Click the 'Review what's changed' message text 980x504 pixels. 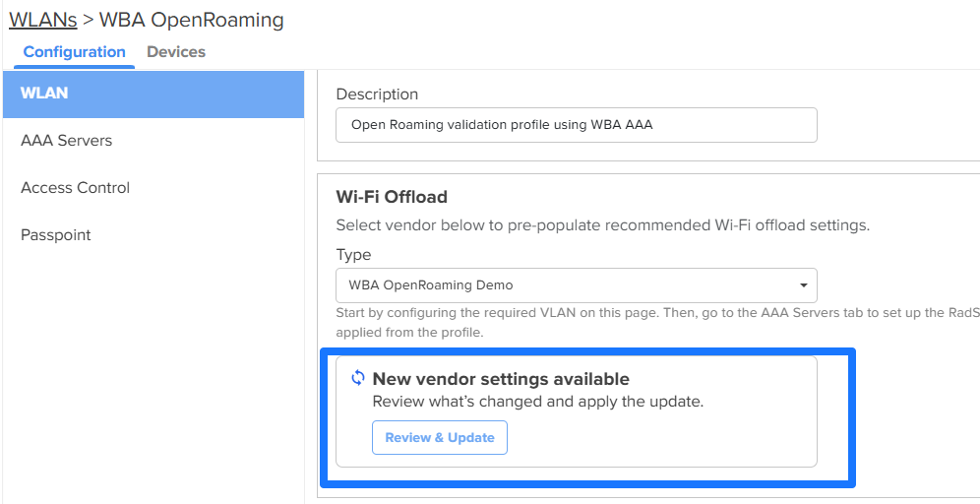(538, 402)
